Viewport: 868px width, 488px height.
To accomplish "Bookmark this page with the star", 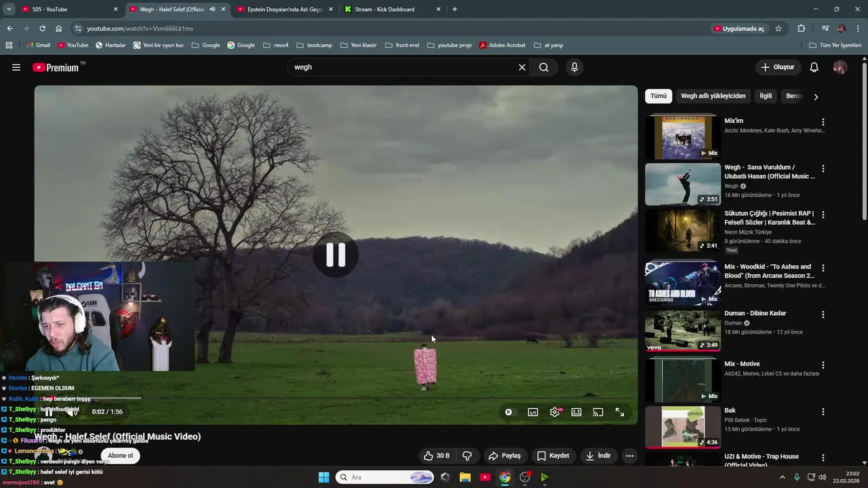I will pyautogui.click(x=778, y=28).
